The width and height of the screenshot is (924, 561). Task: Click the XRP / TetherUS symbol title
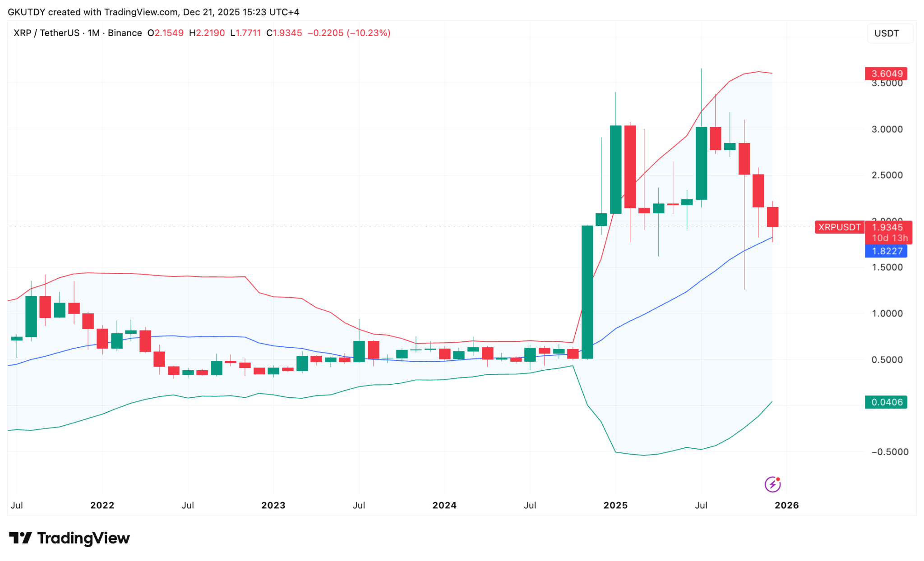(x=46, y=33)
